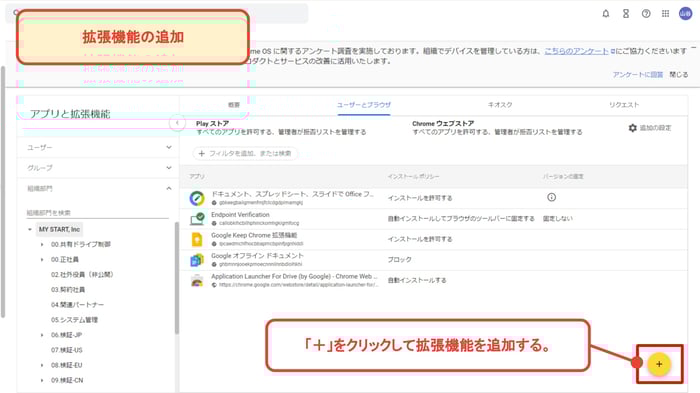Click the Office editing extension icon
Viewport: 700px width, 393px height.
197,198
